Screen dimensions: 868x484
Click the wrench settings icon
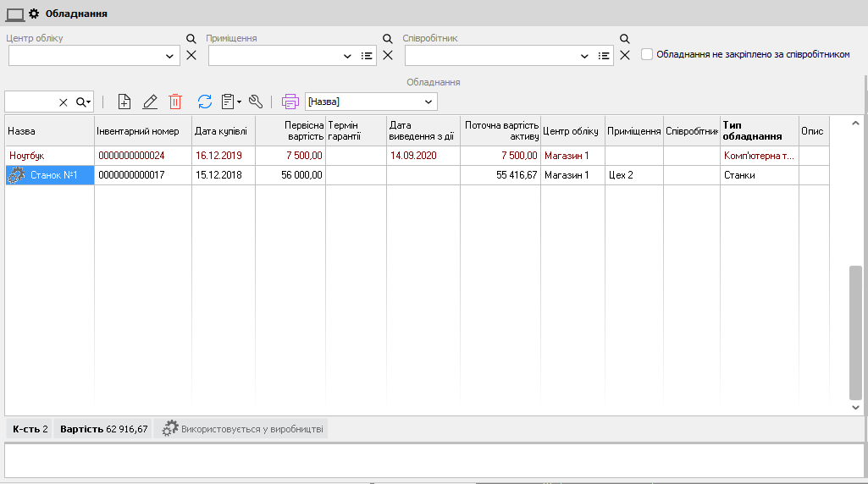click(x=256, y=102)
